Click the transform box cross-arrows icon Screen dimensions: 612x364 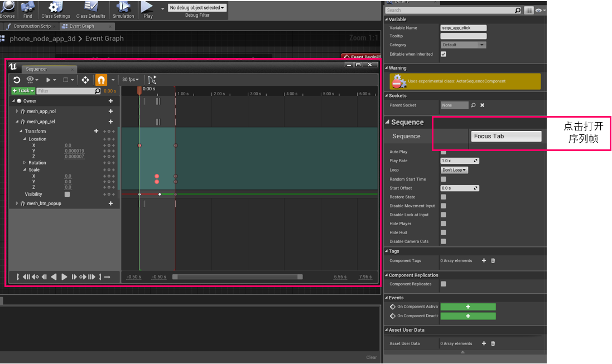(85, 80)
